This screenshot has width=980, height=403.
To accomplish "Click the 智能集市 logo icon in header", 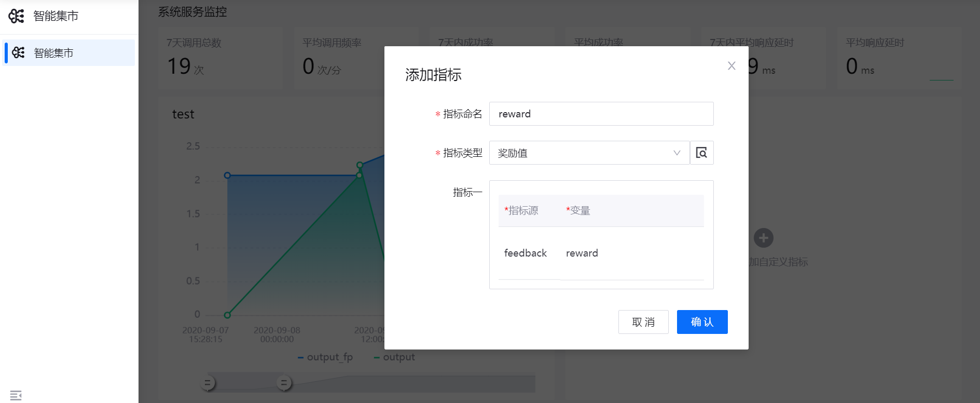I will click(17, 16).
